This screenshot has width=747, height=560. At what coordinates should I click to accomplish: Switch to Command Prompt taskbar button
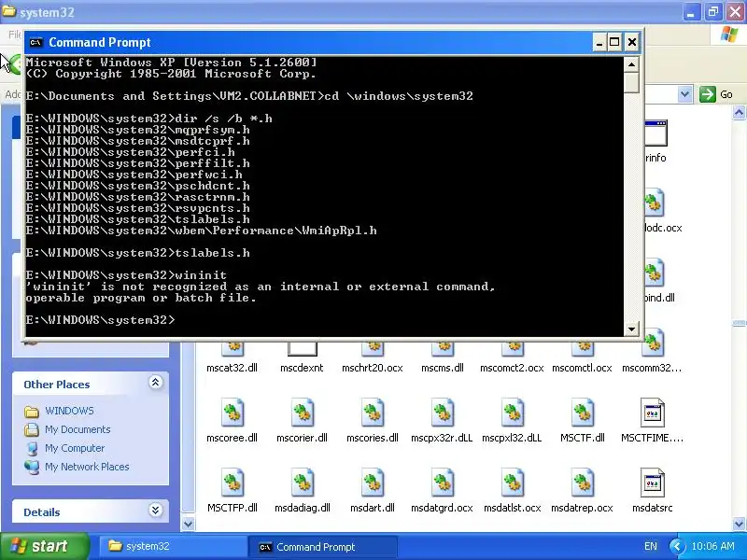(324, 547)
